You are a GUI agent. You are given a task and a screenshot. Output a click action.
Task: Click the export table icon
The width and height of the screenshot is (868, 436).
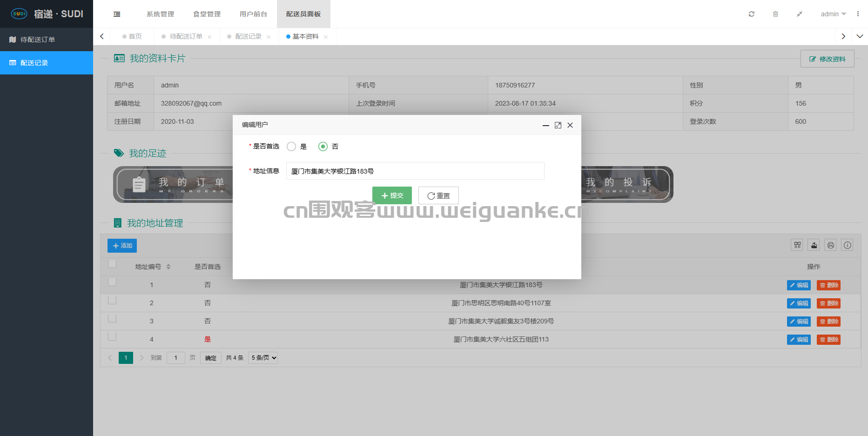coord(814,245)
